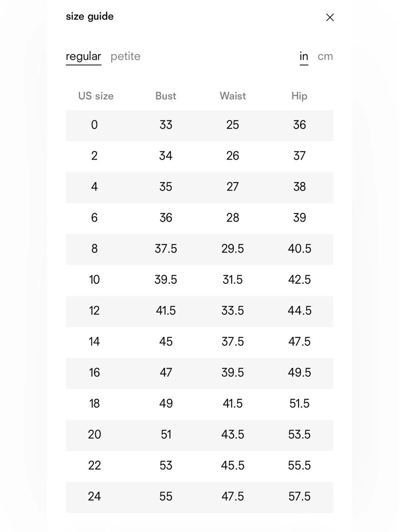Image resolution: width=399 pixels, height=532 pixels.
Task: Click the Waist column header
Action: 233,96
